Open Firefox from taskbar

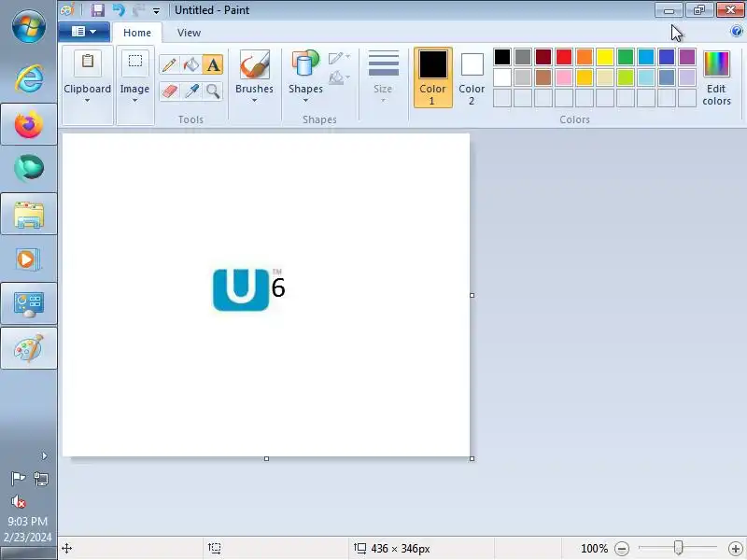(x=29, y=124)
